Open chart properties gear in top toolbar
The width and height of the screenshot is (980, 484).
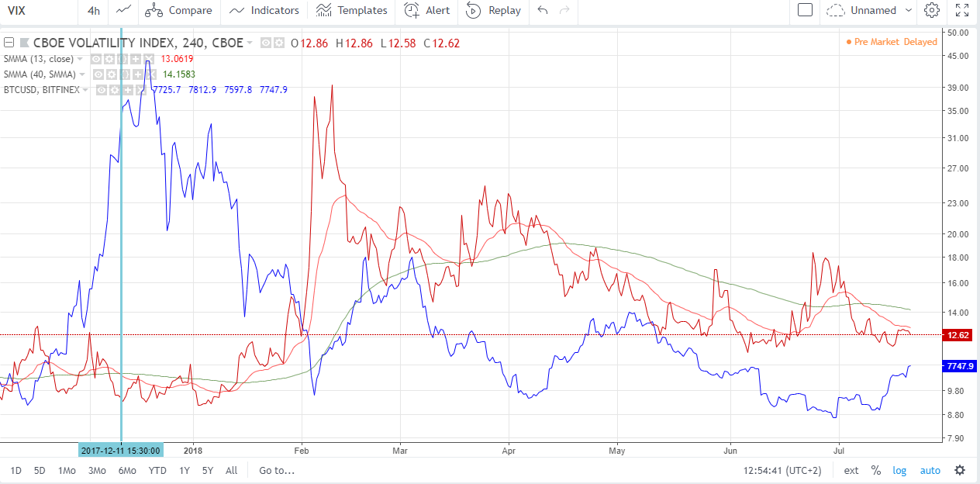pyautogui.click(x=932, y=10)
